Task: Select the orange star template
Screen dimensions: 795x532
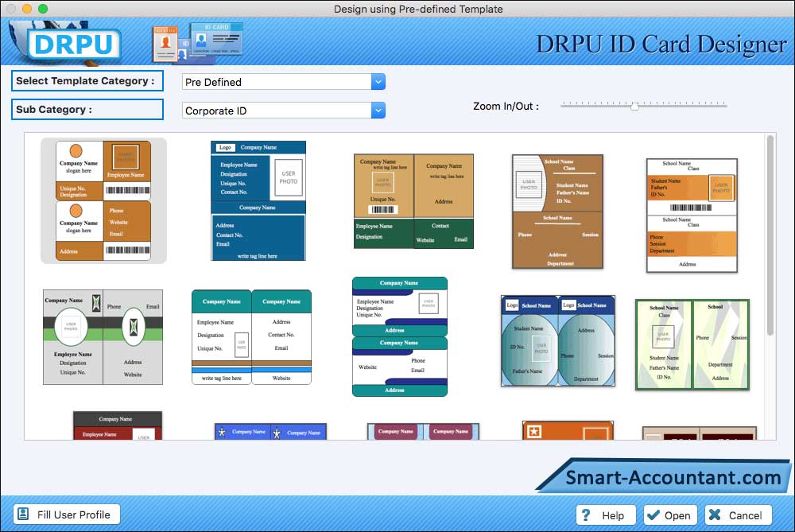Action: coord(568,430)
